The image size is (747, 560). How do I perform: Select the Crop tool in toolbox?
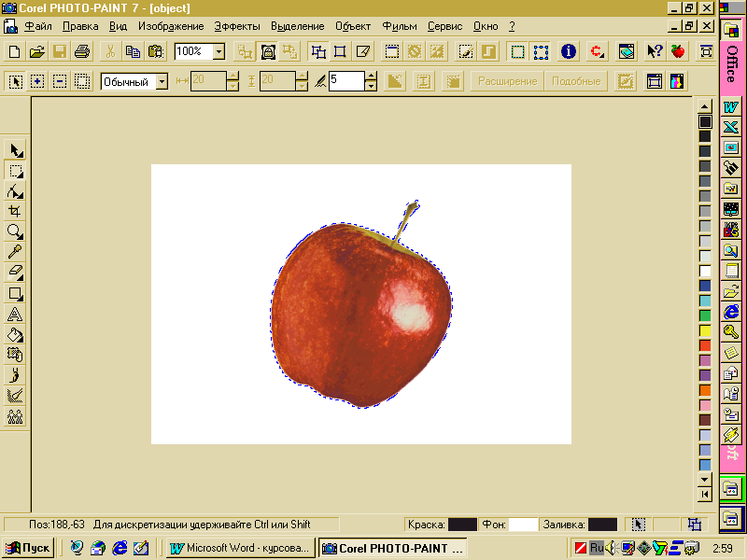tap(15, 211)
